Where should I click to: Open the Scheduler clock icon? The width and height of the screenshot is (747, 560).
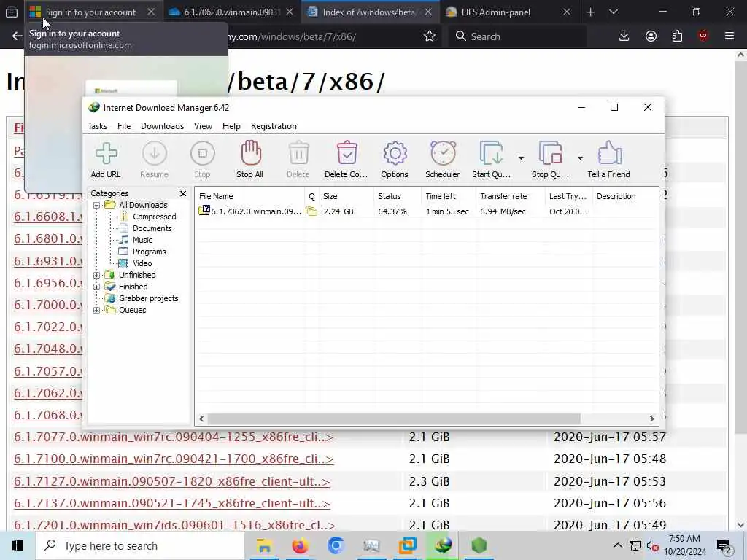443,160
